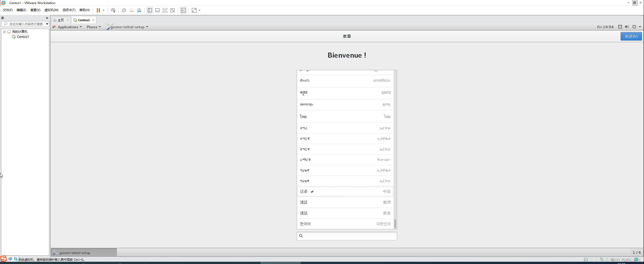644x264 pixels.
Task: Open the Applications menu in GNOME bar
Action: click(67, 27)
